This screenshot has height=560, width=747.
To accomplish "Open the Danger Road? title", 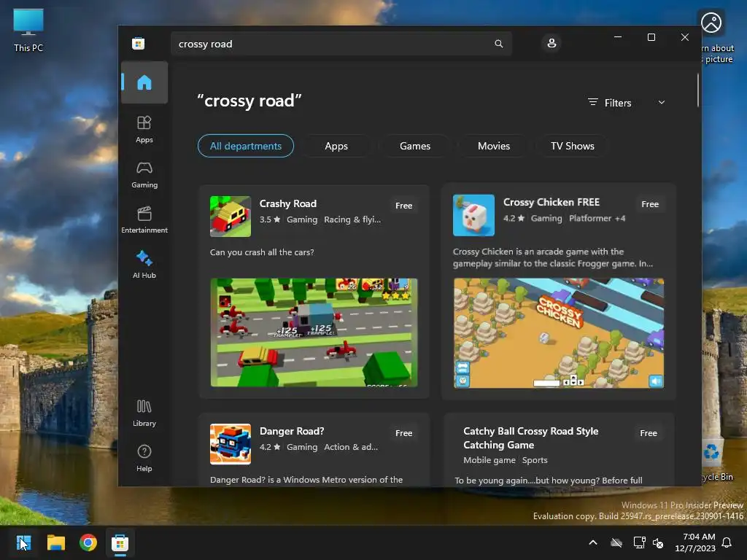I will (292, 431).
